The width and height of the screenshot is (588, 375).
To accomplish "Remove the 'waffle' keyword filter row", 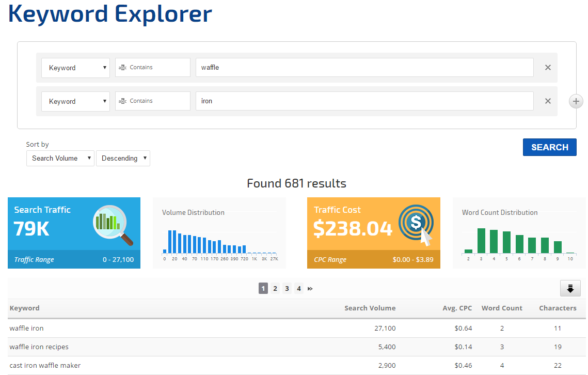I will [x=548, y=68].
